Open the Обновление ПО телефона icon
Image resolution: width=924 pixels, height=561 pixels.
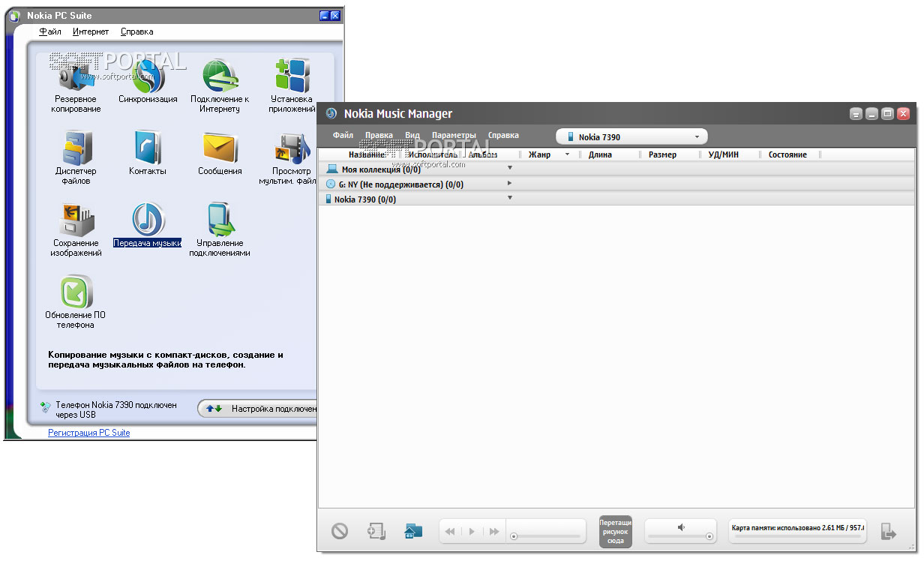[x=76, y=291]
